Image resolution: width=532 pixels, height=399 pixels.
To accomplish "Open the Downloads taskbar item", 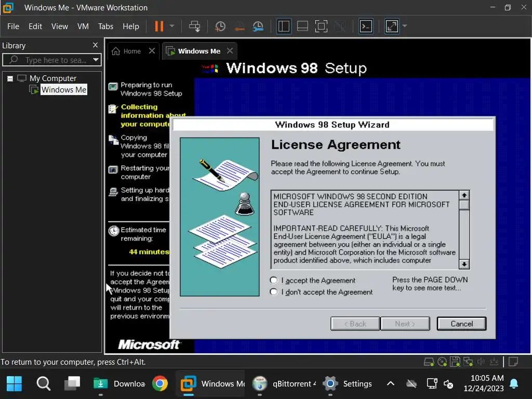I will 119,384.
